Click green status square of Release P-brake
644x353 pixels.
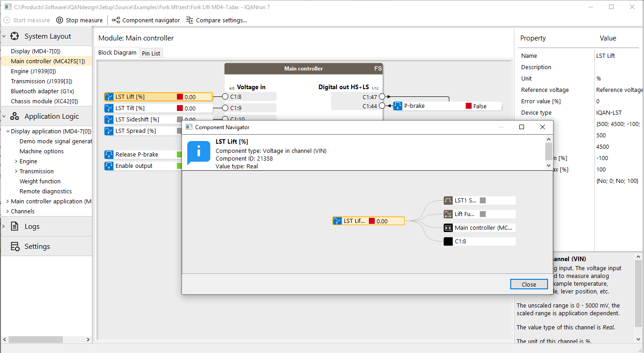coord(180,155)
